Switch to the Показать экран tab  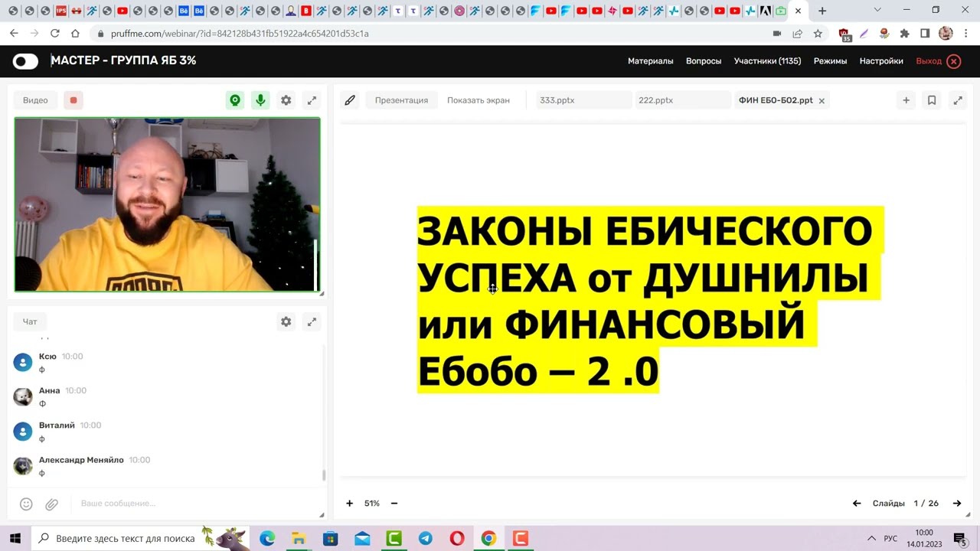[478, 99]
